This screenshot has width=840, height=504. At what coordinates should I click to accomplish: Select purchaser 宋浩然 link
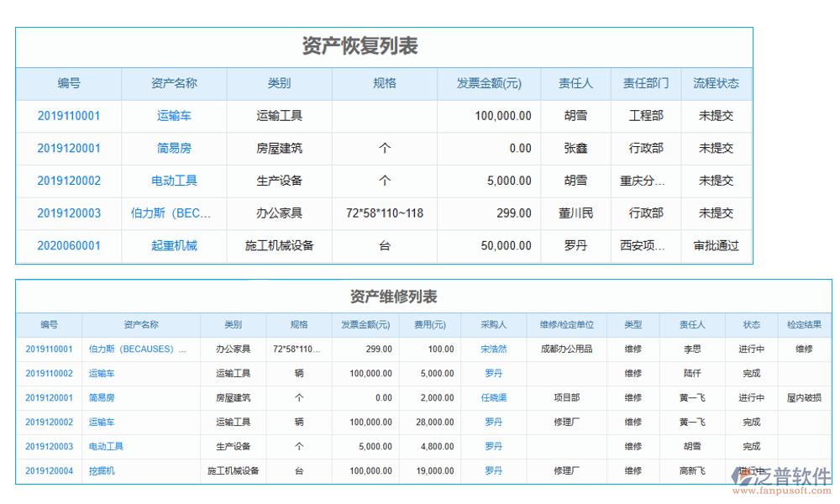(493, 349)
